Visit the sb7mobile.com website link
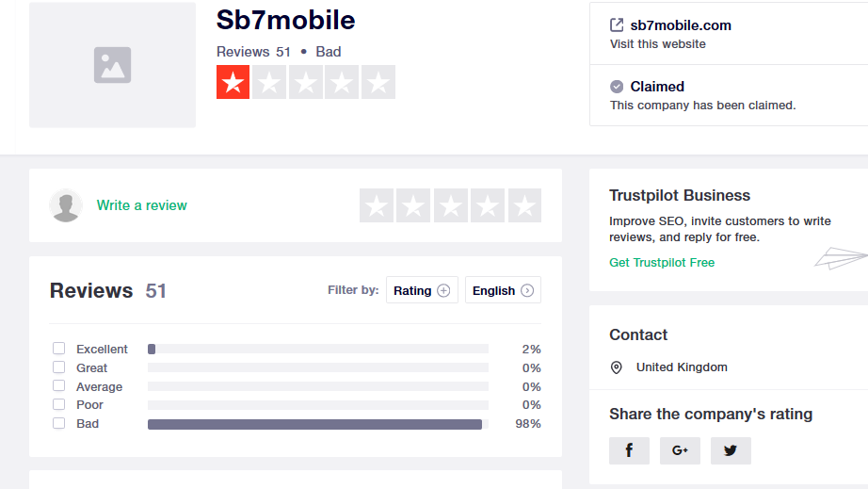Screen dimensions: 868x489 click(x=681, y=25)
